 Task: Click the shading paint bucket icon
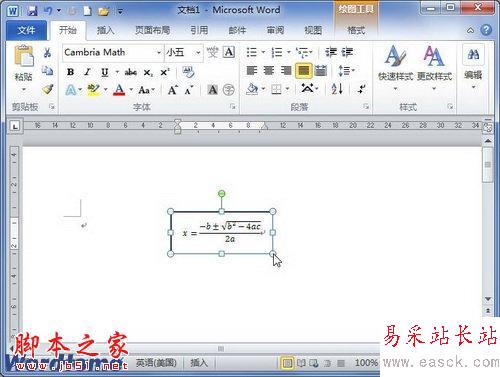pyautogui.click(x=252, y=89)
